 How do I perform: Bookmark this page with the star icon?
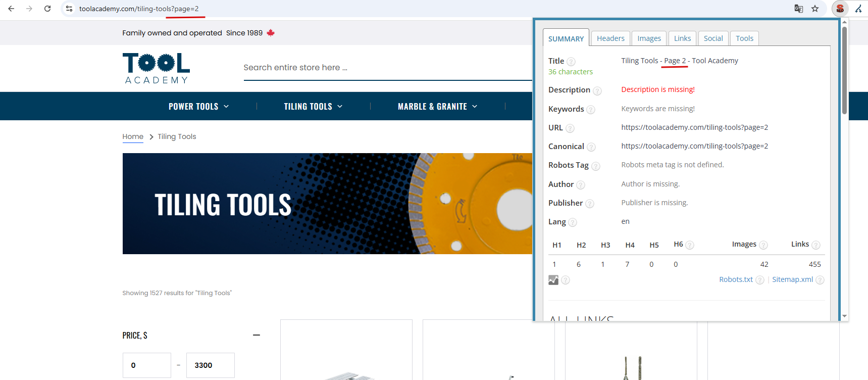coord(815,9)
